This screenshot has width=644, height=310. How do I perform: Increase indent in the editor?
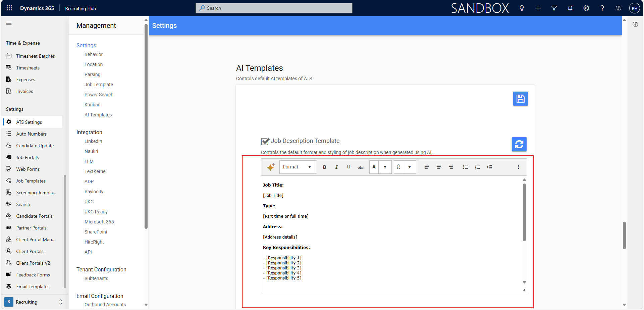click(x=490, y=167)
